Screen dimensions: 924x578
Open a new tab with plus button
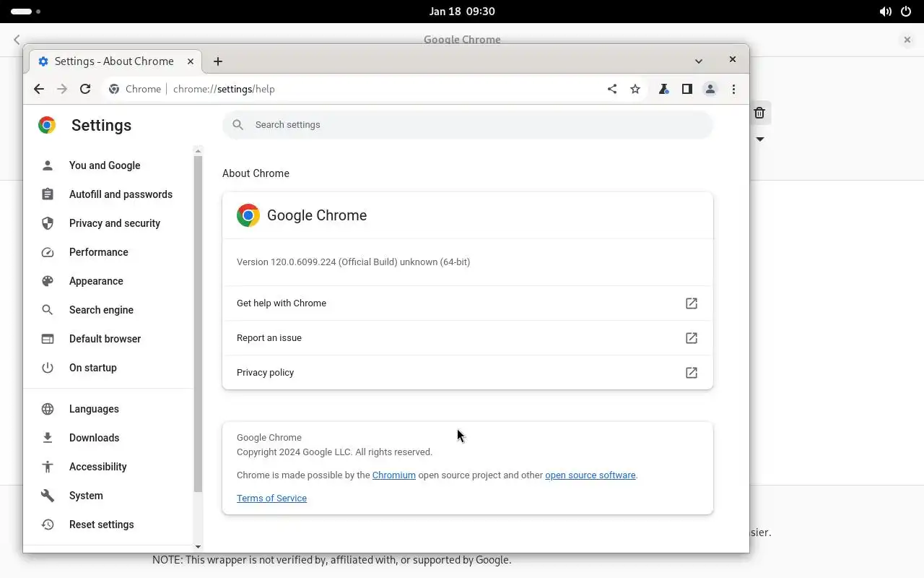tap(218, 61)
